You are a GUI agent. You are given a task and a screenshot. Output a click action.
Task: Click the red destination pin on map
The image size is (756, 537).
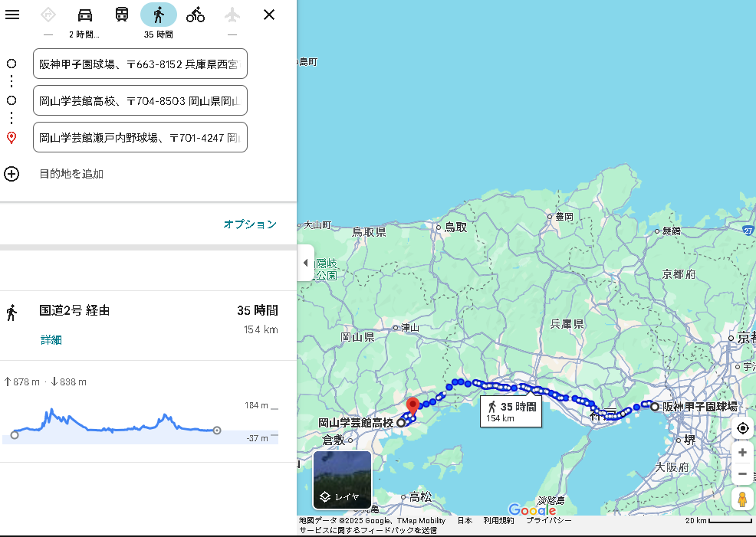pyautogui.click(x=413, y=406)
